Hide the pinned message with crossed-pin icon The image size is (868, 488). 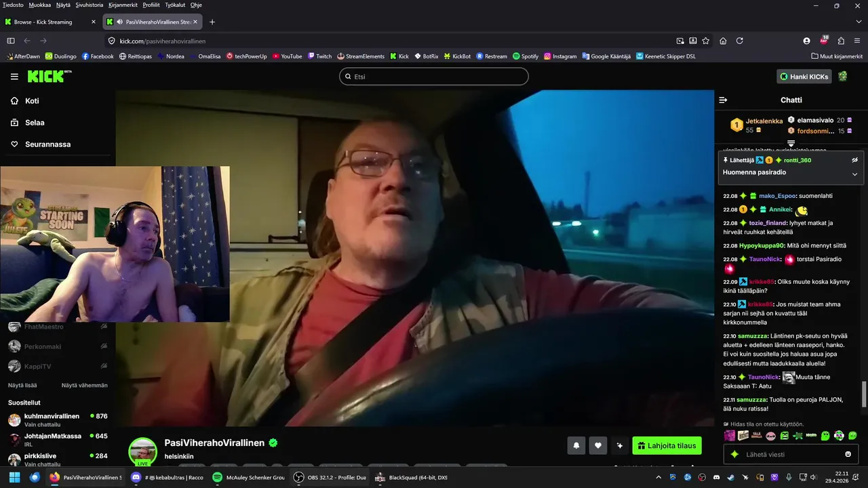[854, 160]
